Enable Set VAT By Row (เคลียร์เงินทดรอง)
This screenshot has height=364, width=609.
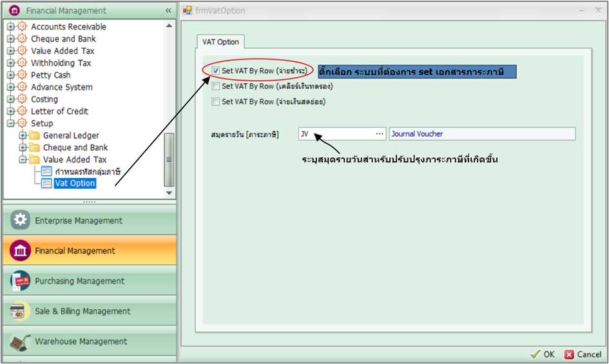click(x=216, y=86)
